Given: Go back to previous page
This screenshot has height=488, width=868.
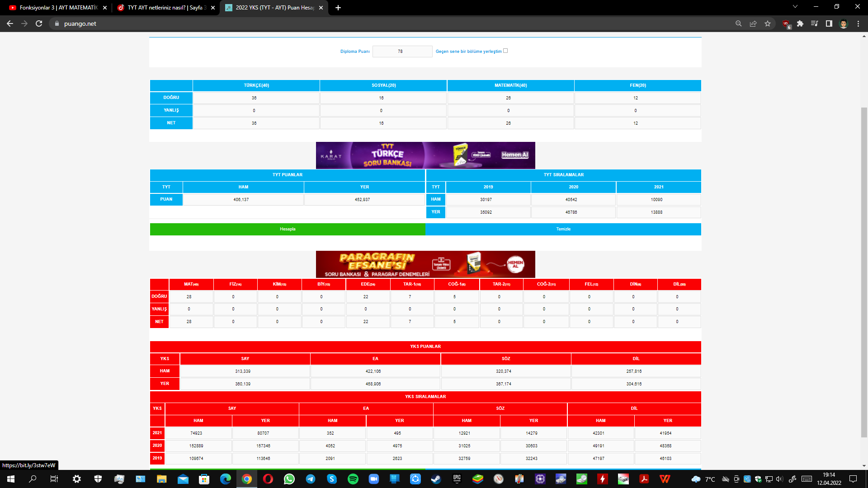Looking at the screenshot, I should [10, 23].
